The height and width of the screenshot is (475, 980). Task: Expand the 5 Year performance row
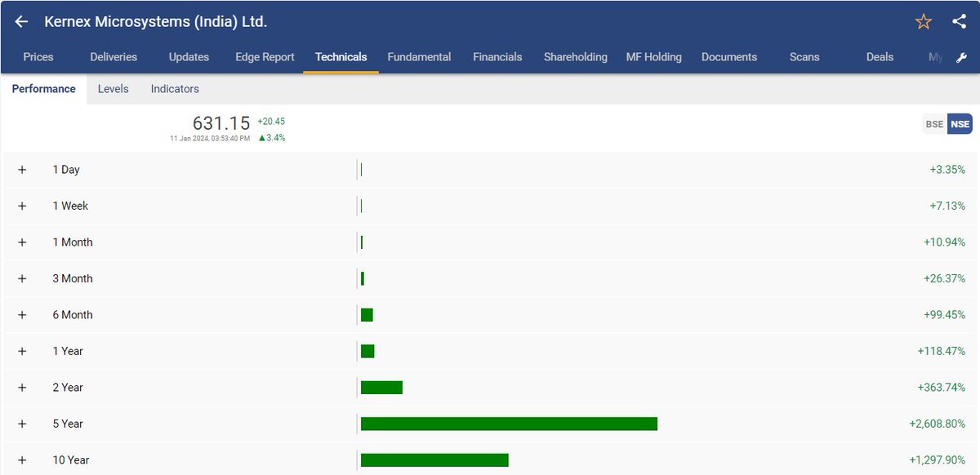pyautogui.click(x=22, y=424)
